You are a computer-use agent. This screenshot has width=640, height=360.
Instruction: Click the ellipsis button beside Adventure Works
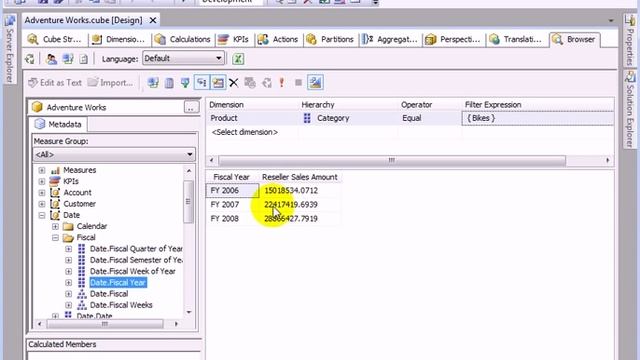tap(191, 107)
